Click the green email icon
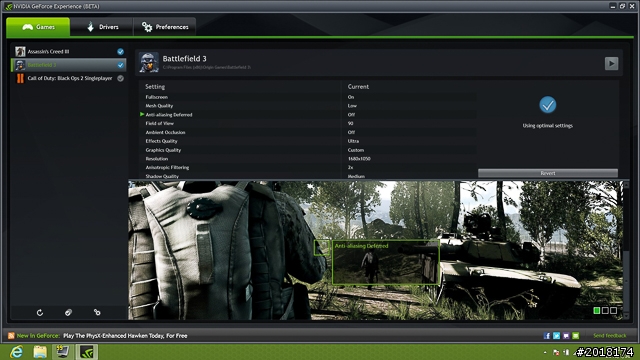 coord(576,336)
